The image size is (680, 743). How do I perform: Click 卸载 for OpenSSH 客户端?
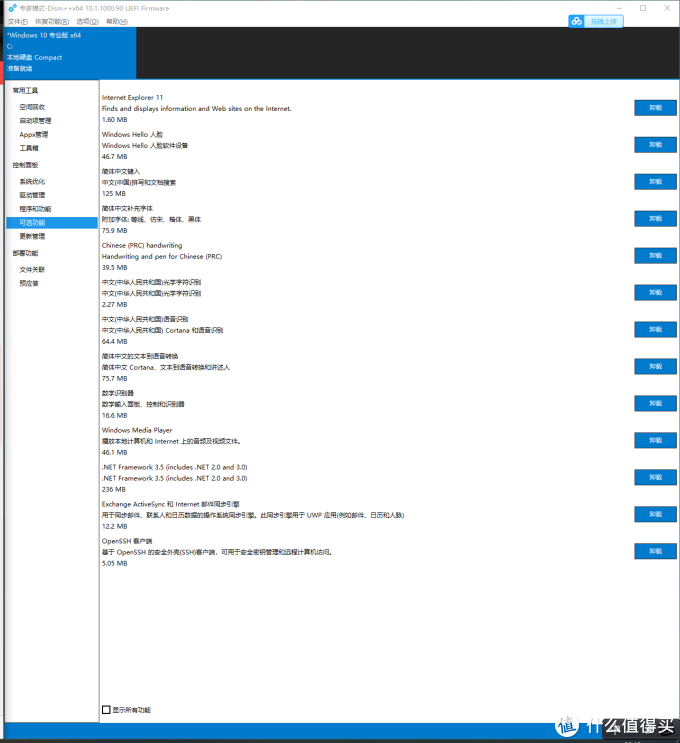[x=655, y=551]
